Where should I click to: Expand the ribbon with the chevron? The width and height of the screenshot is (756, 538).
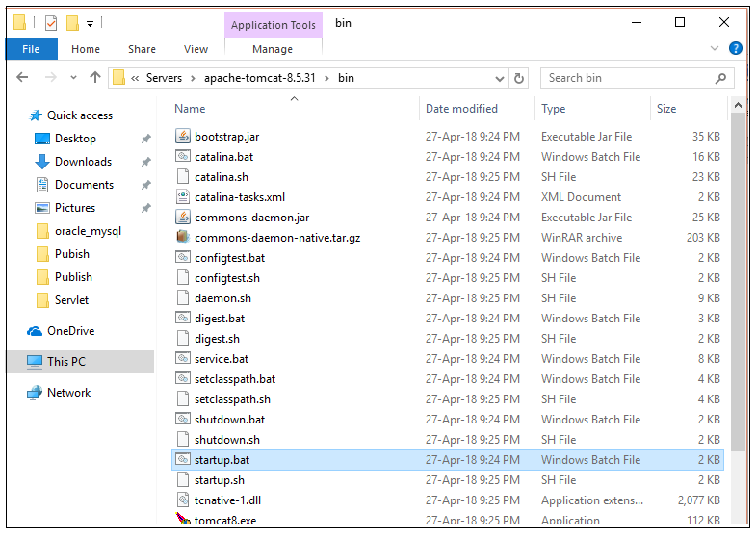[715, 48]
